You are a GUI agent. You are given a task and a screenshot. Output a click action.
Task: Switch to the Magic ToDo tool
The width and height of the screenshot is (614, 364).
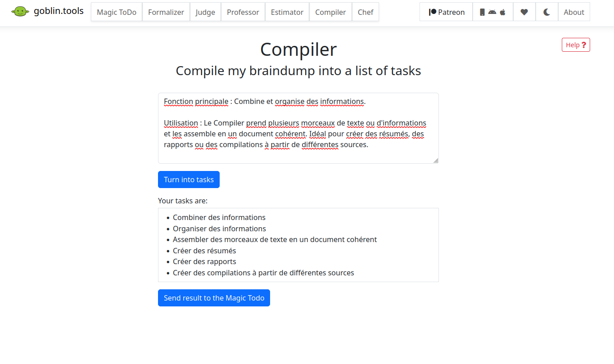point(117,12)
